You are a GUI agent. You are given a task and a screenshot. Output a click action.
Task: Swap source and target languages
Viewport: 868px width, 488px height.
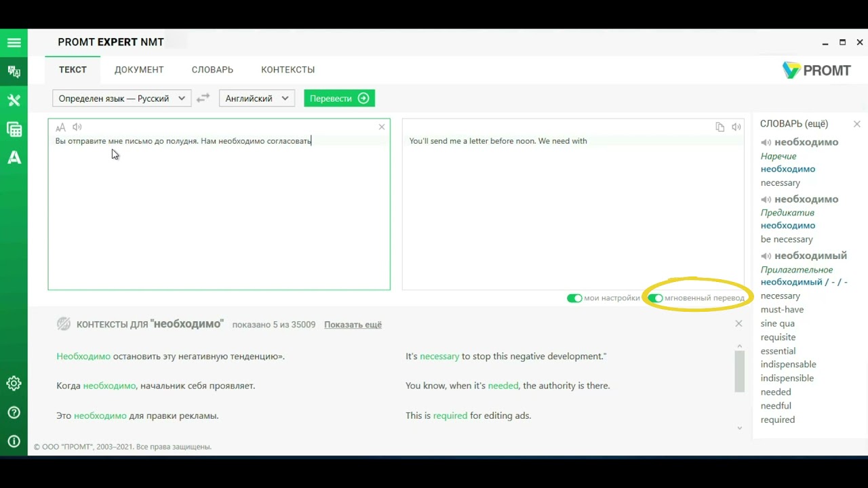tap(203, 98)
